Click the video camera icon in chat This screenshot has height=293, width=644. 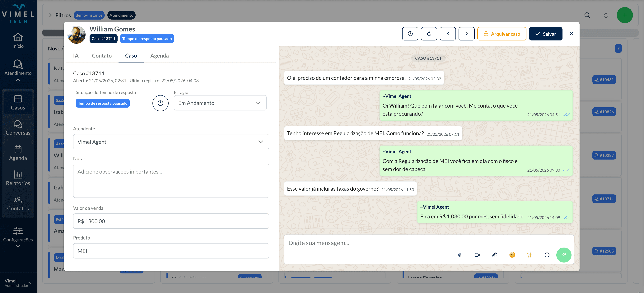(x=477, y=255)
